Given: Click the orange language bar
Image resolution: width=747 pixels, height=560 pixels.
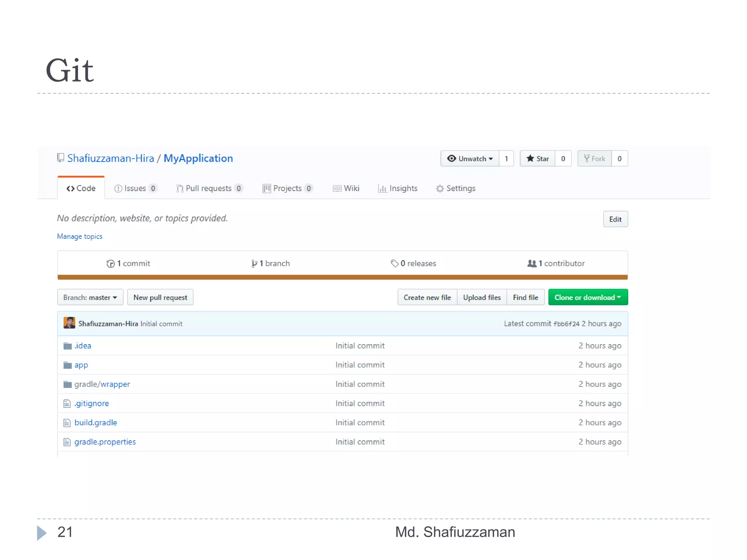Looking at the screenshot, I should pyautogui.click(x=342, y=277).
